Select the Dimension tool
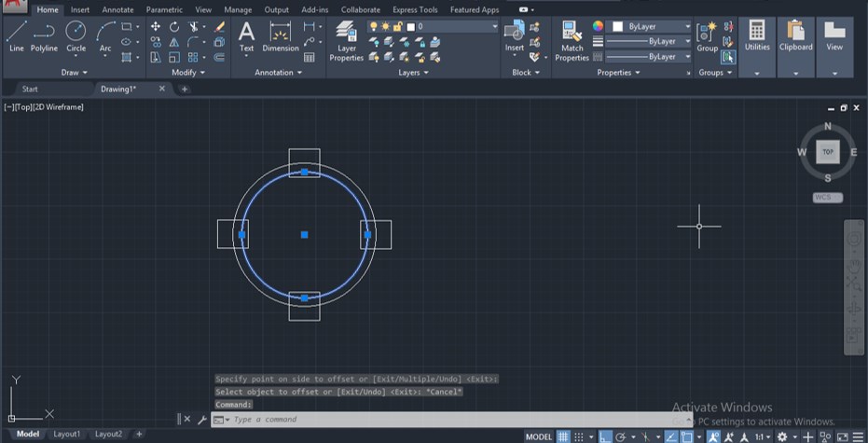This screenshot has width=868, height=443. click(281, 36)
